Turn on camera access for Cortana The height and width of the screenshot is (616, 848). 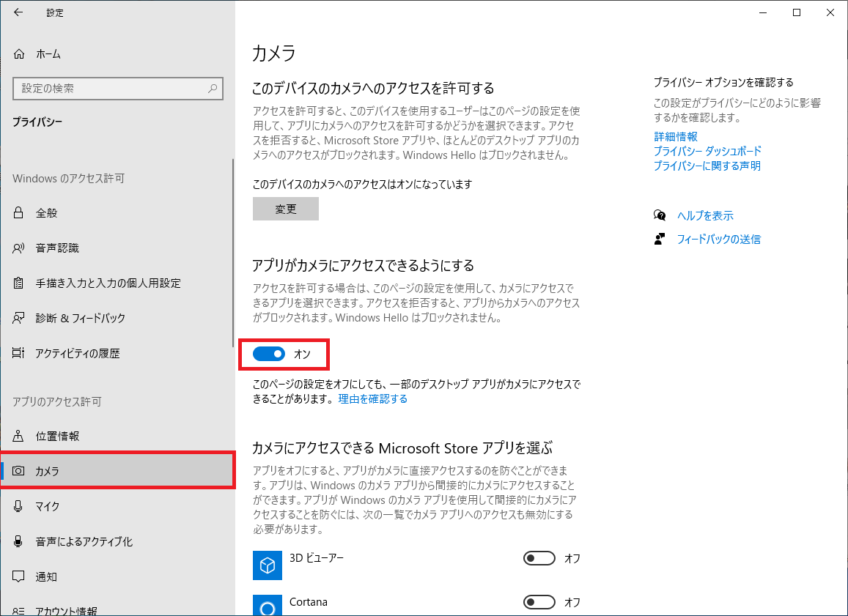(539, 602)
